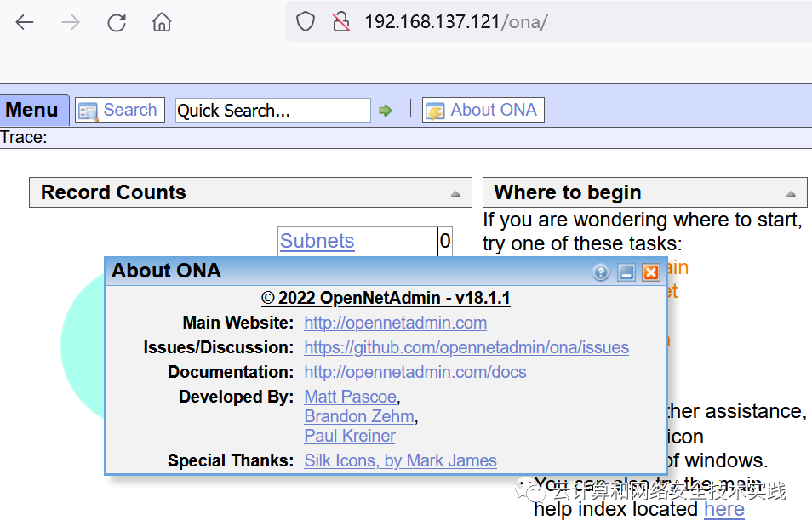Viewport: 812px width, 526px height.
Task: Click the Special Thanks: label
Action: [231, 460]
